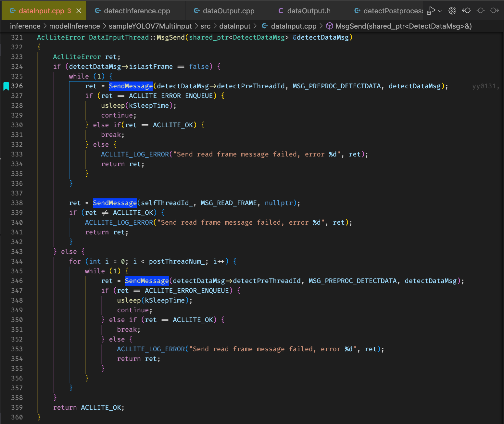Expand the run options dropdown arrow
Viewport: 504px width, 424px height.
point(440,11)
